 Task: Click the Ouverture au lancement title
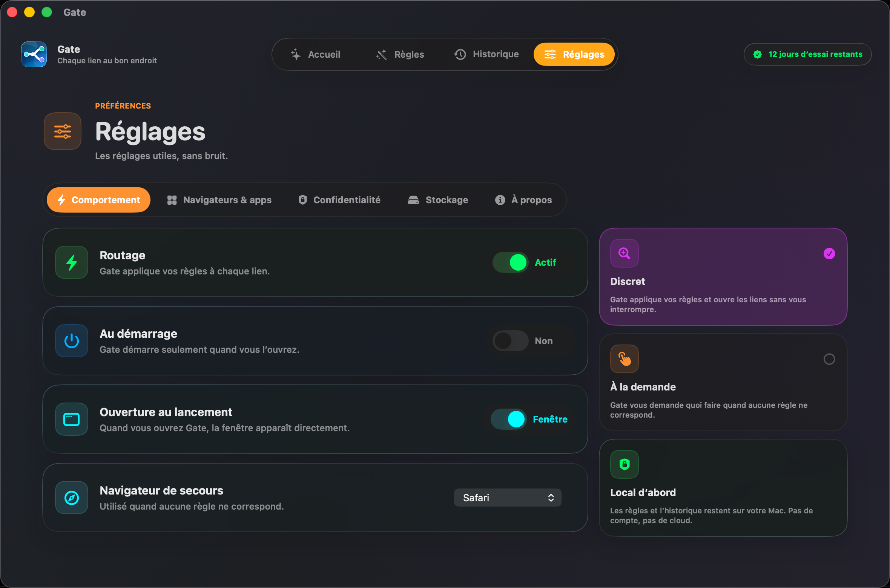click(166, 412)
